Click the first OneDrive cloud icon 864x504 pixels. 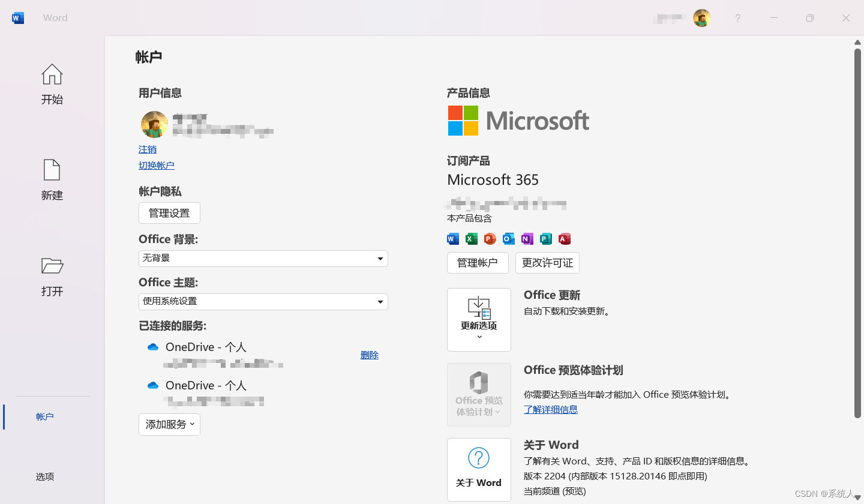[x=153, y=347]
